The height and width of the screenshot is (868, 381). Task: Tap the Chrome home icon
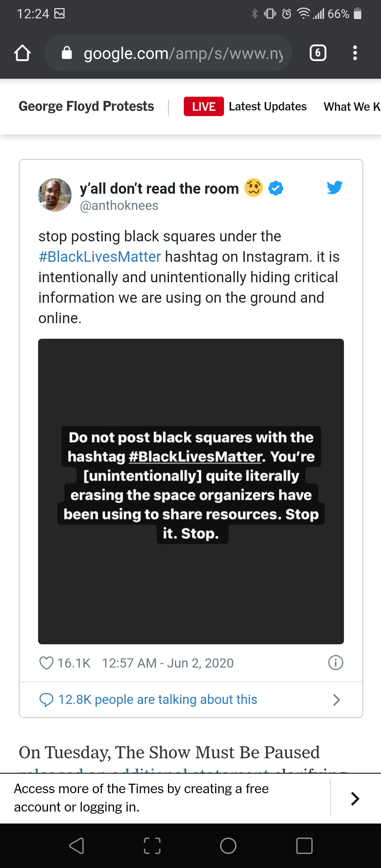[x=22, y=53]
